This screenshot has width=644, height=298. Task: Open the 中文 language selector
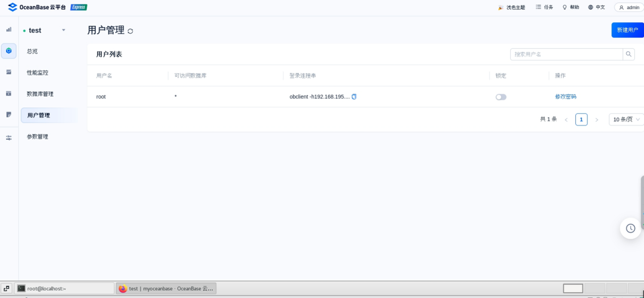coord(597,7)
